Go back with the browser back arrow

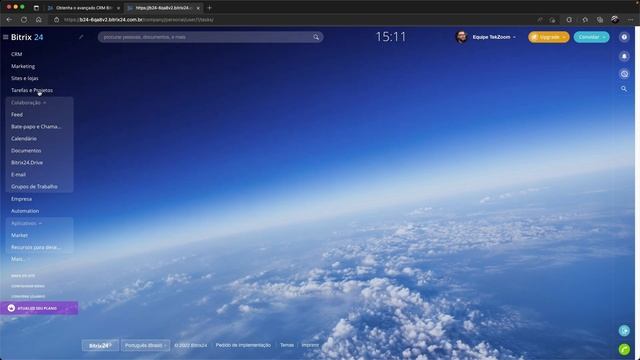(x=9, y=20)
